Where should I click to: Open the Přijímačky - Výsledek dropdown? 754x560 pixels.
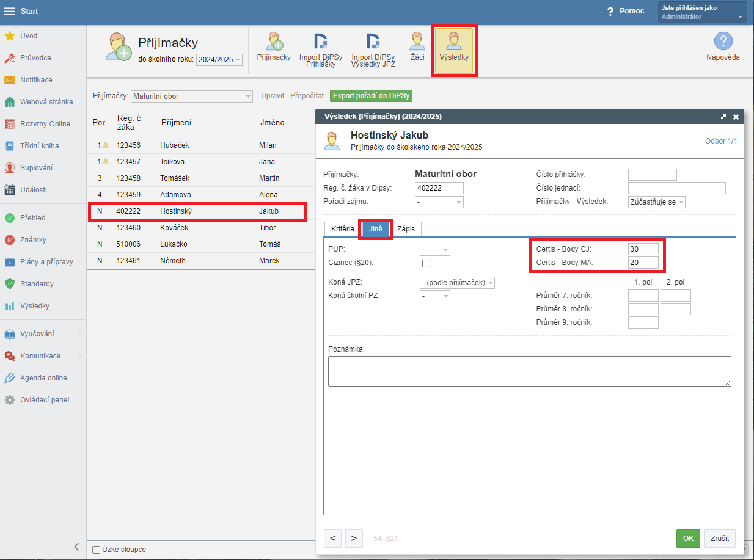657,202
